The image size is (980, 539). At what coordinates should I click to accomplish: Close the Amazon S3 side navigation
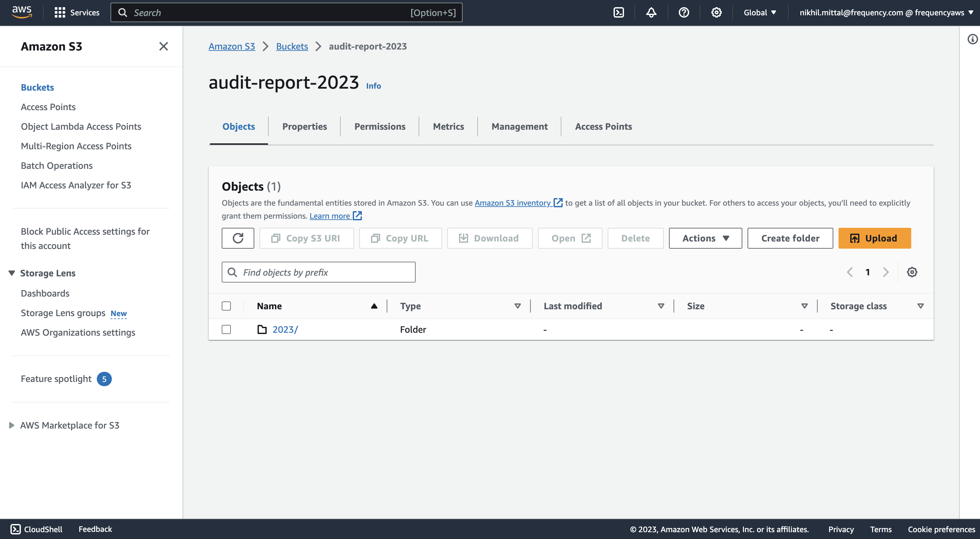click(164, 46)
